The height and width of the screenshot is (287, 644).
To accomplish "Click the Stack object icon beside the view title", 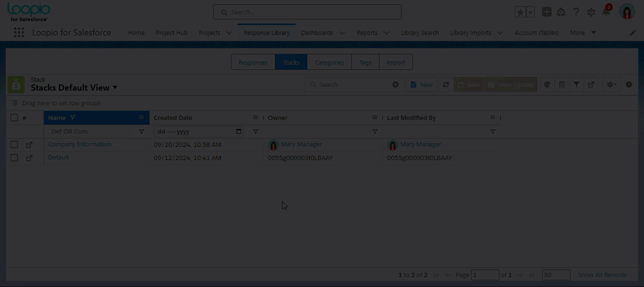I will coord(16,84).
